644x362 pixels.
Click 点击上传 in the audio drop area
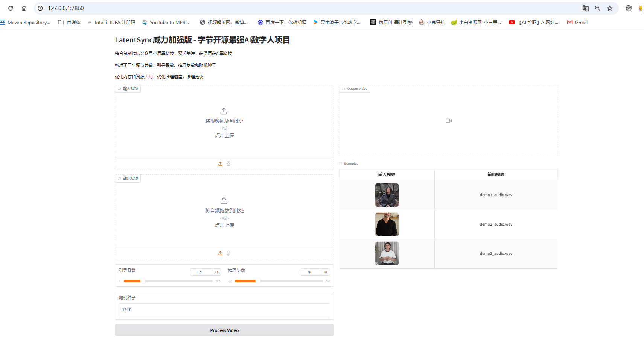224,225
